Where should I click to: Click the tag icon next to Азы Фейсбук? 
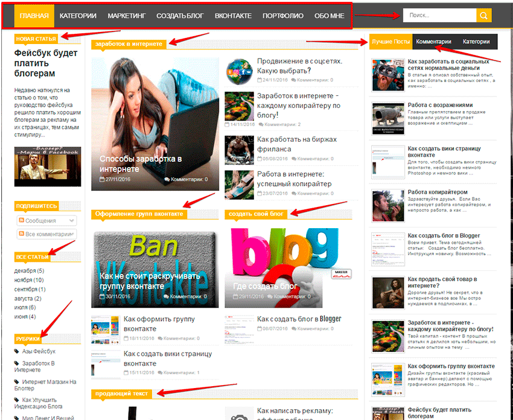click(17, 351)
